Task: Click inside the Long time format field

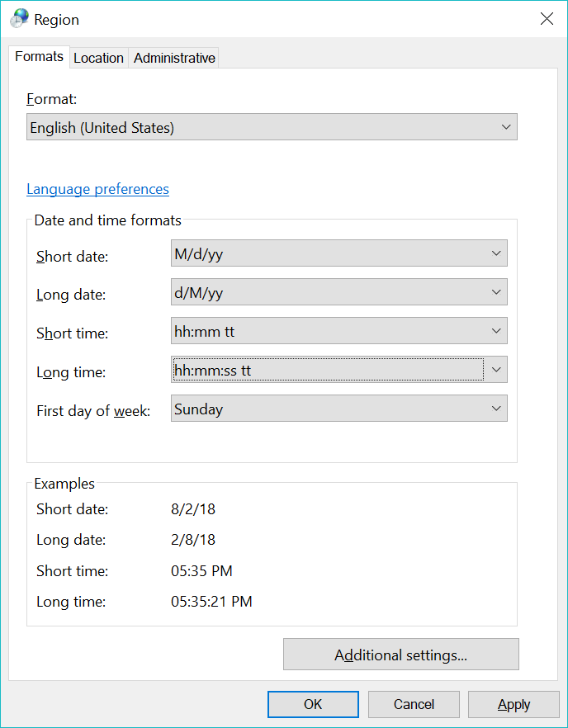Action: pos(329,370)
